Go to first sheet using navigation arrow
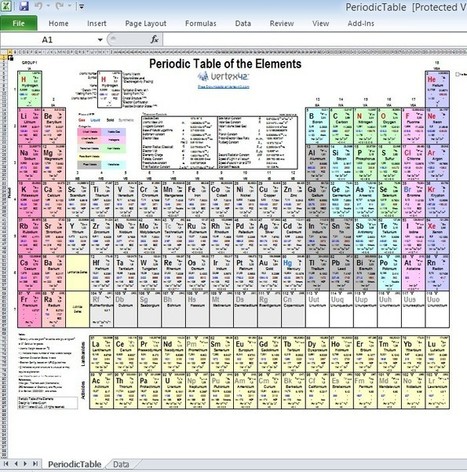The image size is (467, 472). point(6,464)
